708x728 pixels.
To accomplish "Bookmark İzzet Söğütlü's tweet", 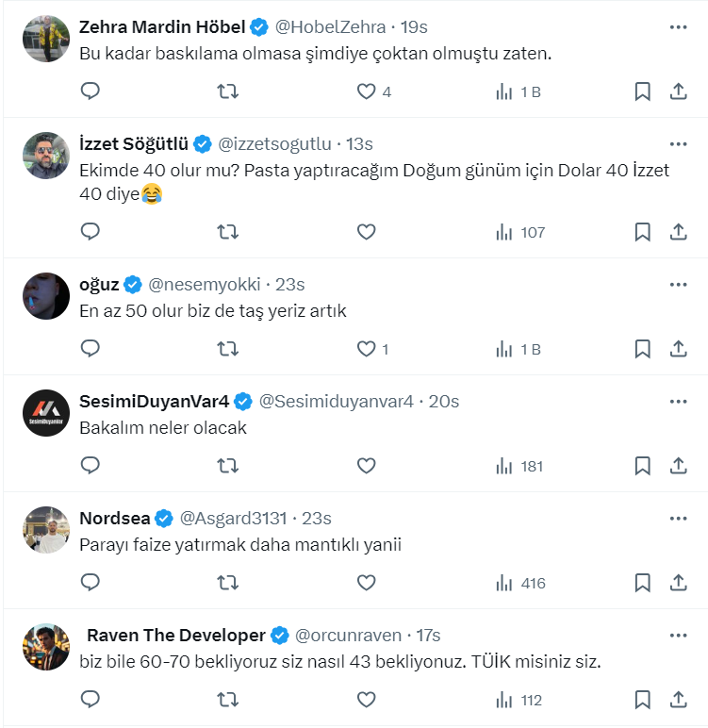I will [642, 232].
